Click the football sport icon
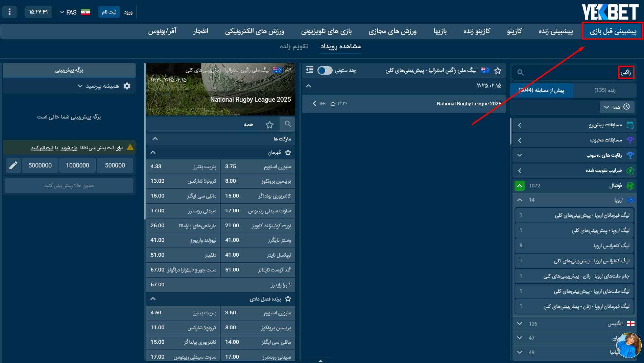This screenshot has height=363, width=644. point(630,186)
